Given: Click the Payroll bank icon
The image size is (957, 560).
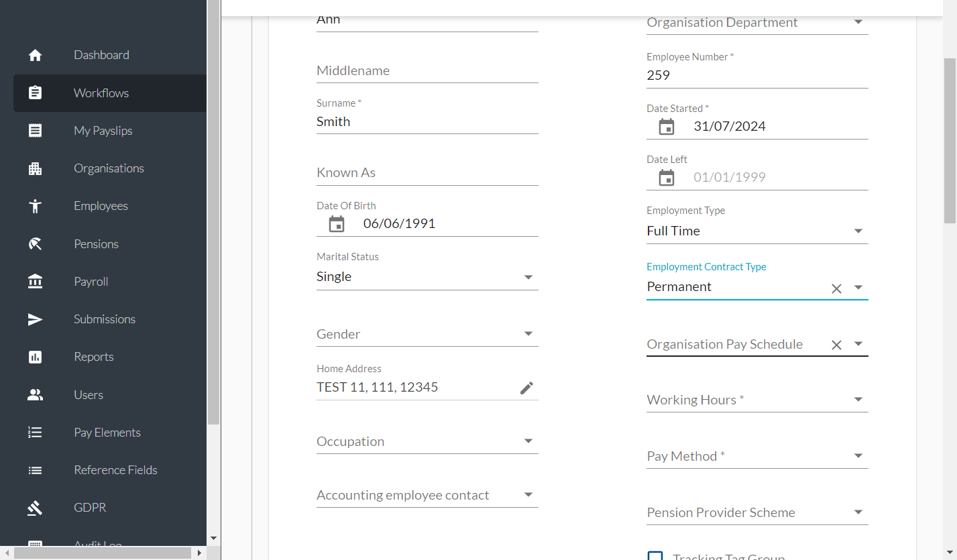Looking at the screenshot, I should point(36,282).
